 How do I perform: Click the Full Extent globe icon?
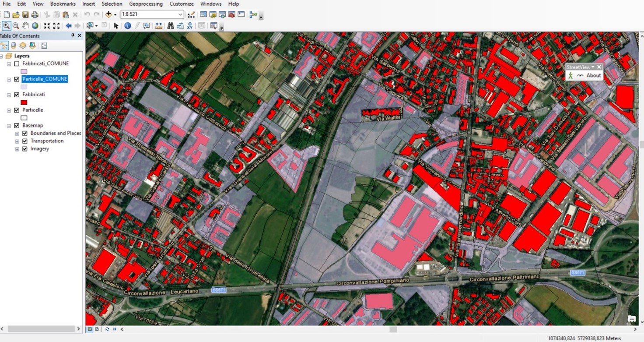(35, 26)
